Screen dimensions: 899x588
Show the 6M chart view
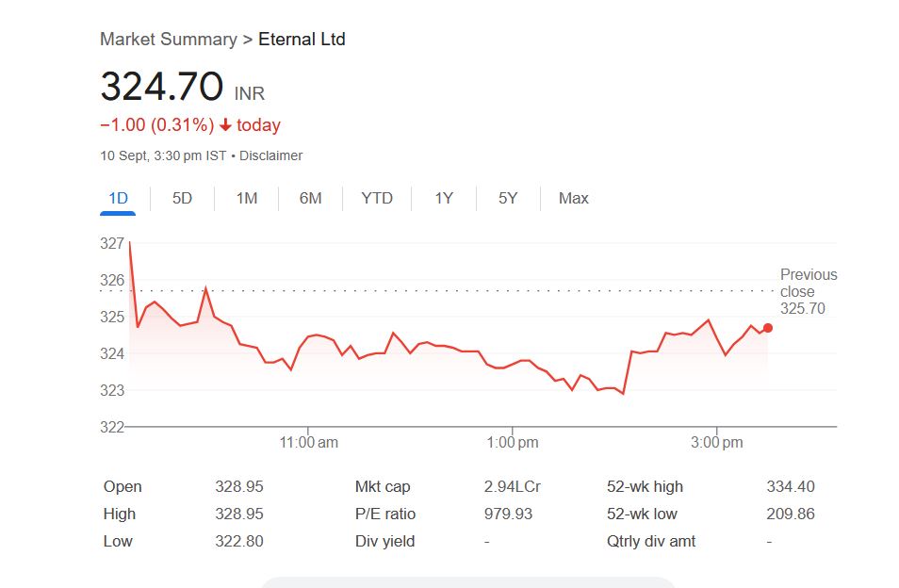point(310,198)
